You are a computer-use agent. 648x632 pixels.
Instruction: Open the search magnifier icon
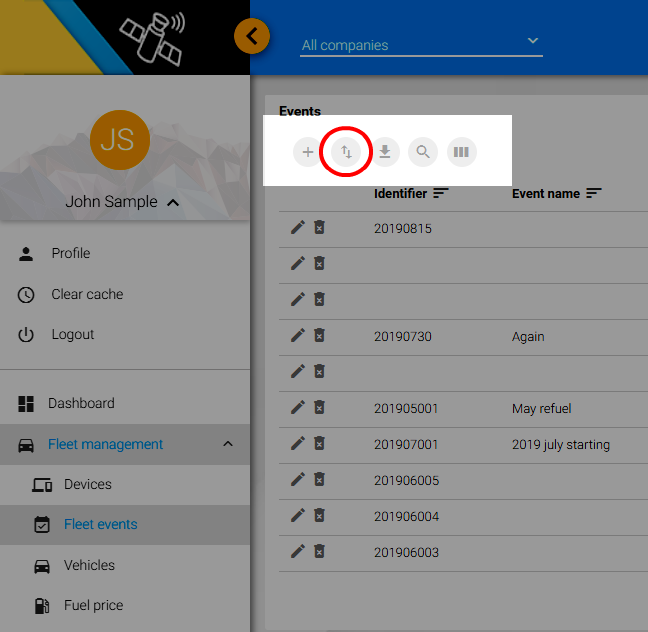tap(423, 152)
